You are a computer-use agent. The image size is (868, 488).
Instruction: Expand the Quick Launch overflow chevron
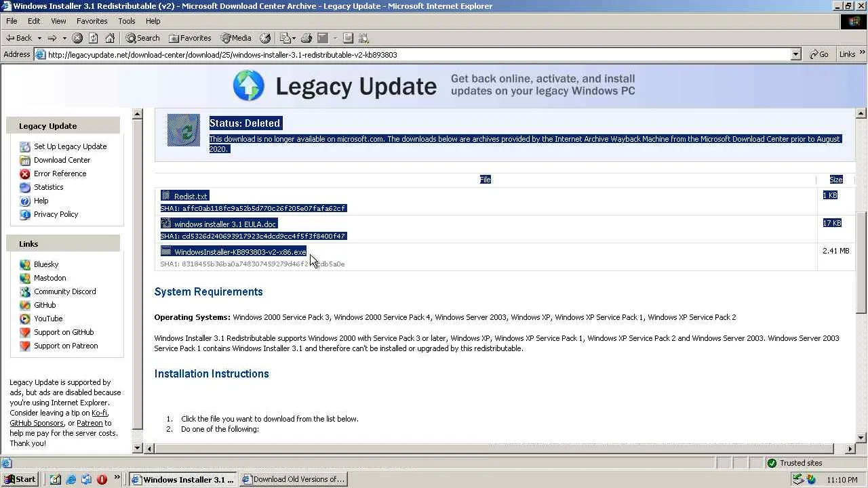click(117, 478)
